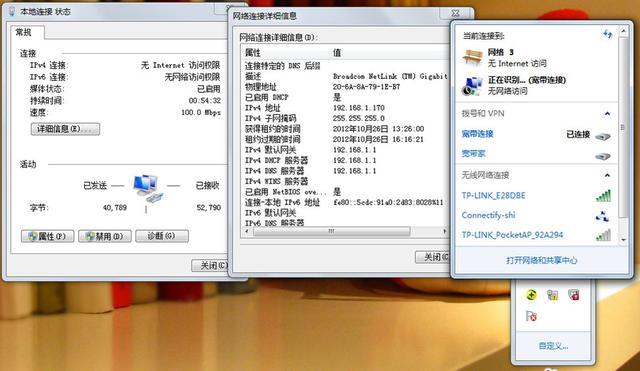This screenshot has width=640, height=371.
Task: Collapse the 无线网络连接 section
Action: click(x=607, y=175)
